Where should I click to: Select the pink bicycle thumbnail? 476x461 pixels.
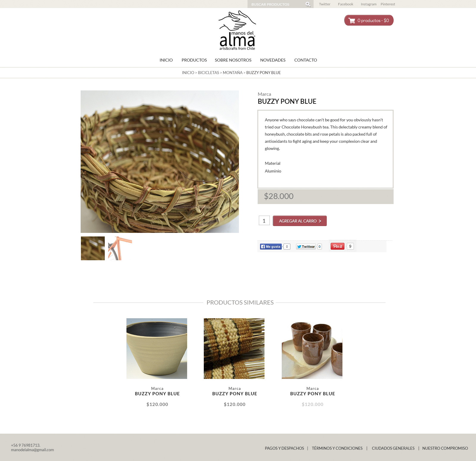click(x=120, y=248)
